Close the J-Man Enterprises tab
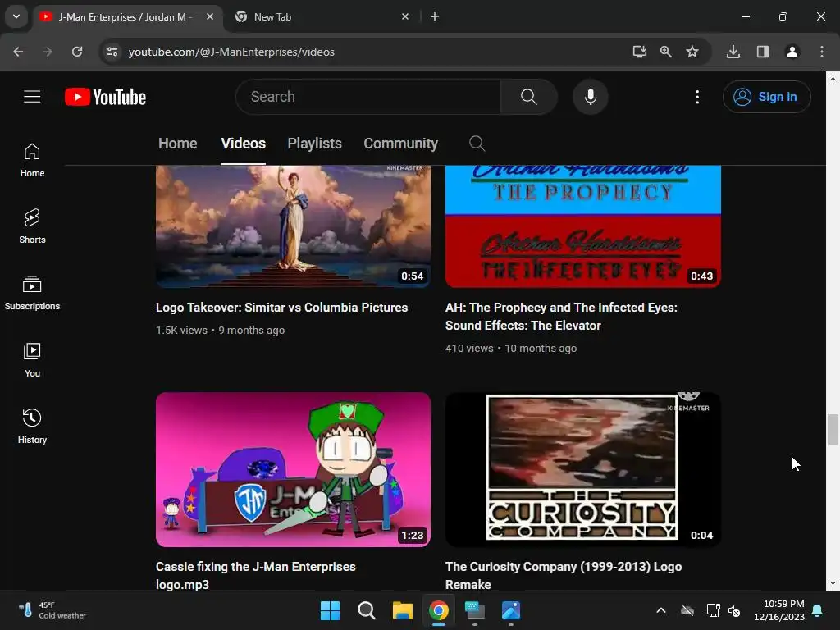The image size is (840, 630). [210, 16]
